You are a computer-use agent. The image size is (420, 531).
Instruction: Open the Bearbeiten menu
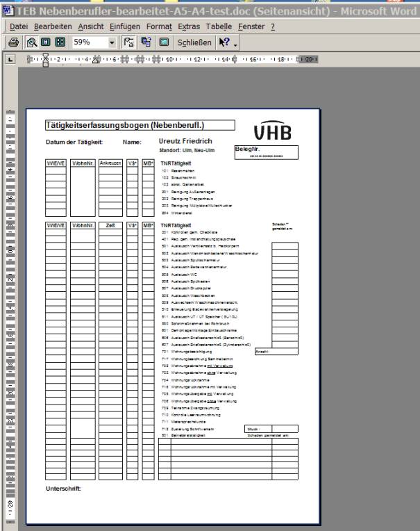click(x=53, y=26)
